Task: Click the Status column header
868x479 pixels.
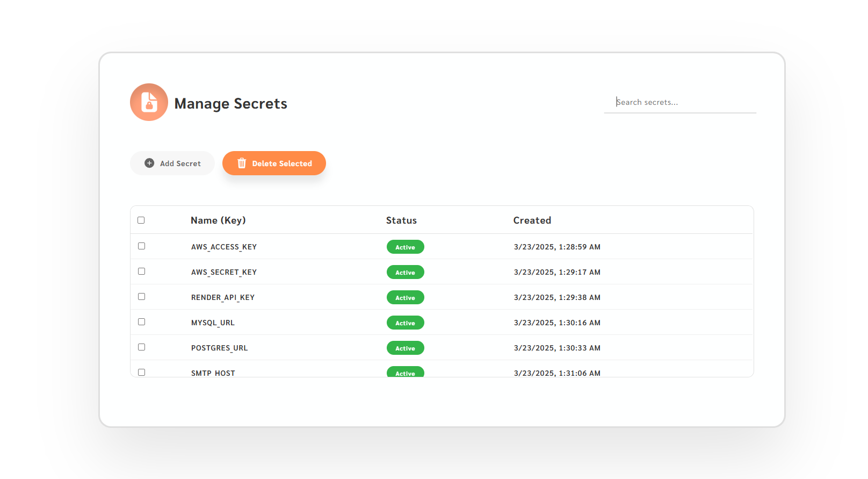Action: point(401,220)
